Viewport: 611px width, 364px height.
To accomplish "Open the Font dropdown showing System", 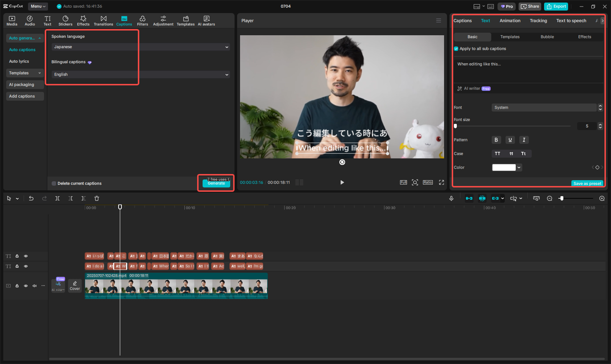I will 544,107.
